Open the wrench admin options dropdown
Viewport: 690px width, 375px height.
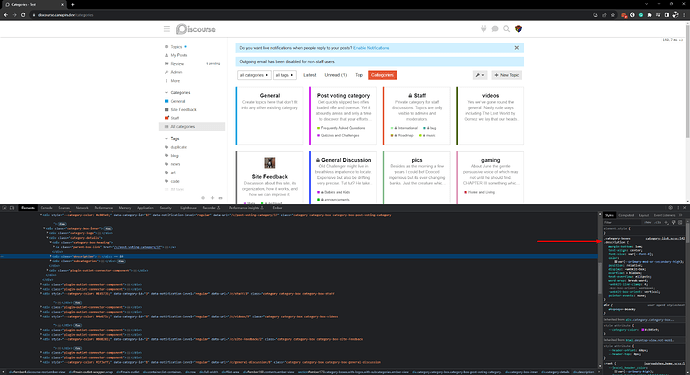click(480, 75)
